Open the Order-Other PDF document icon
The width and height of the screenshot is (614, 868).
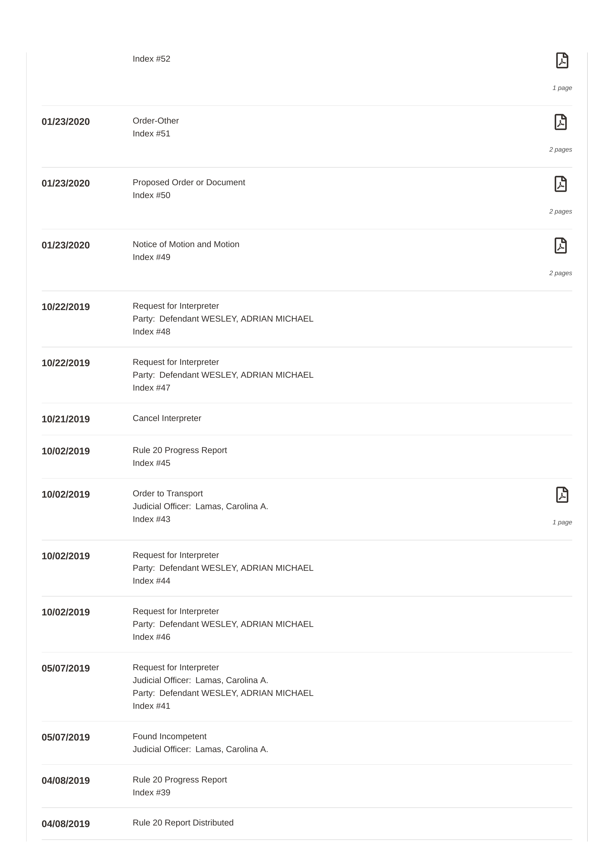pyautogui.click(x=560, y=122)
